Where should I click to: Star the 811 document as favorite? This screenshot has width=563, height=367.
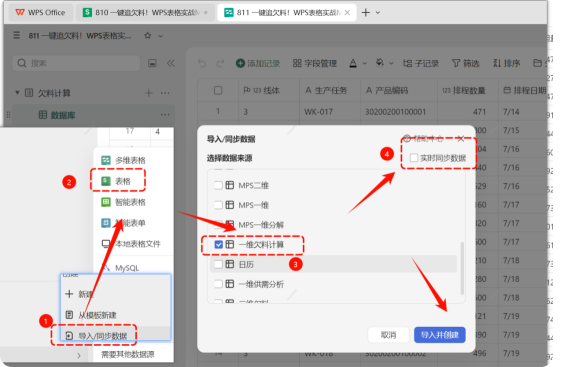tap(147, 36)
